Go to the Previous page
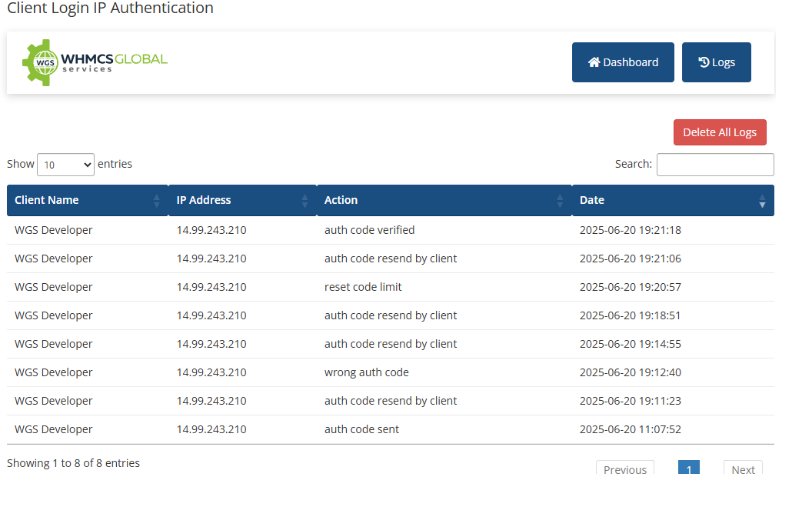 [625, 469]
